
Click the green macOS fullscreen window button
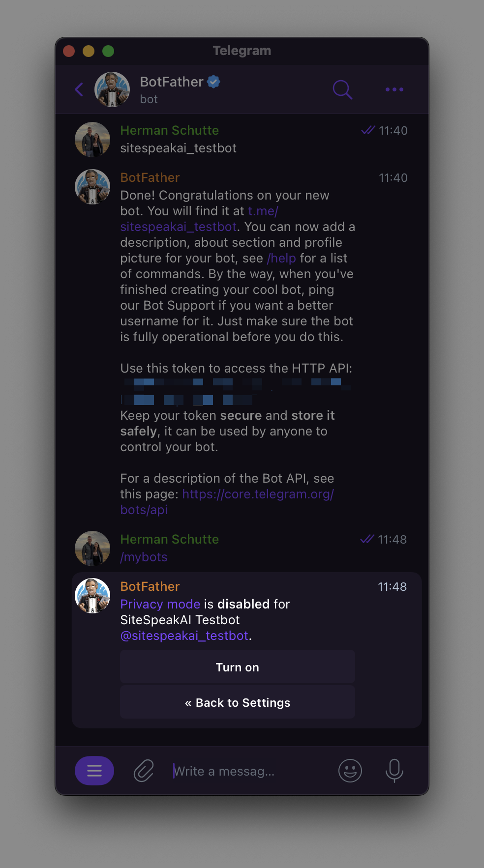pyautogui.click(x=108, y=51)
